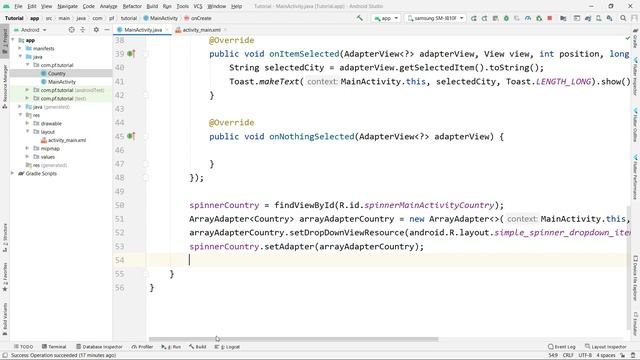Open the app run configuration dropdown
This screenshot has width=640, height=360.
386,18
